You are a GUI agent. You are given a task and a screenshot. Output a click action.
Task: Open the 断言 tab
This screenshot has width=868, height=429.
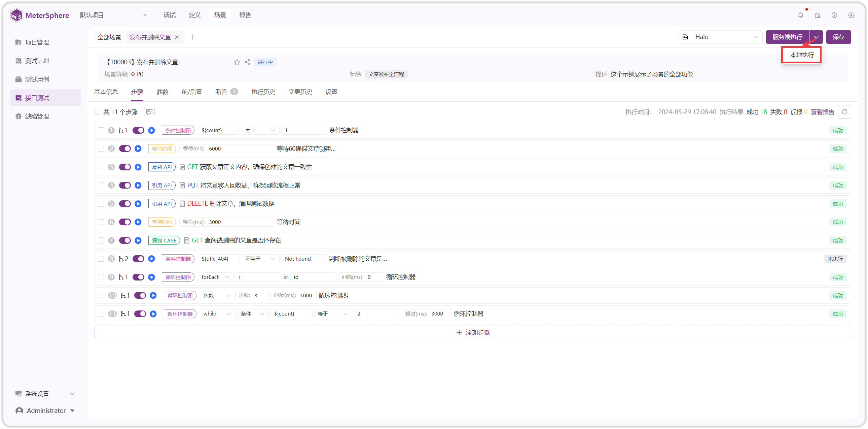click(226, 92)
